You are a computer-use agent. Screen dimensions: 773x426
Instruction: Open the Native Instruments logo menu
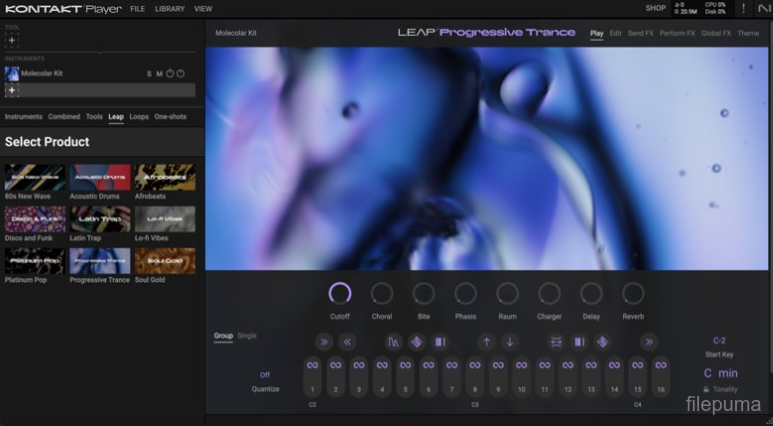[763, 9]
